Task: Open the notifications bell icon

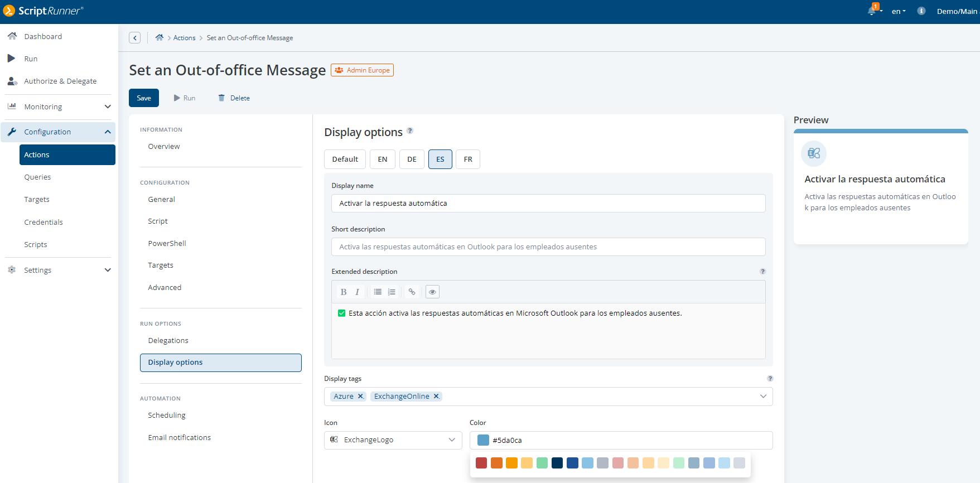Action: tap(872, 11)
